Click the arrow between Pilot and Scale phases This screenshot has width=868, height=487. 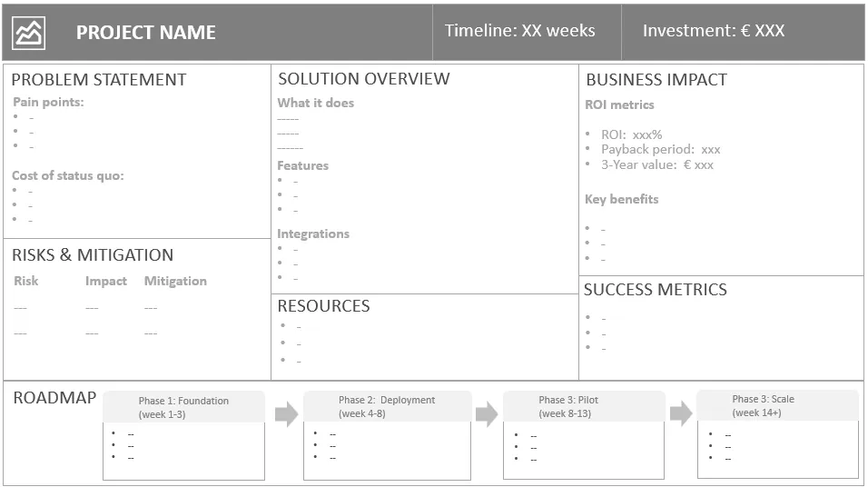click(x=681, y=414)
